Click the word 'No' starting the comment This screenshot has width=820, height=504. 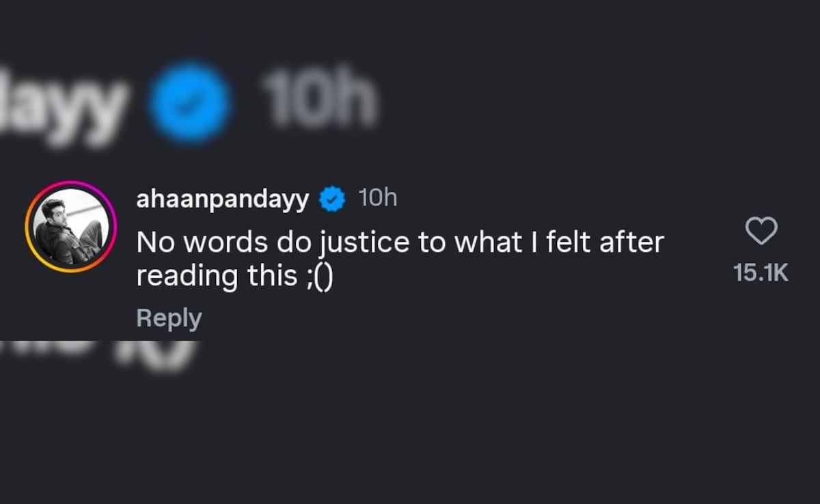(x=154, y=244)
